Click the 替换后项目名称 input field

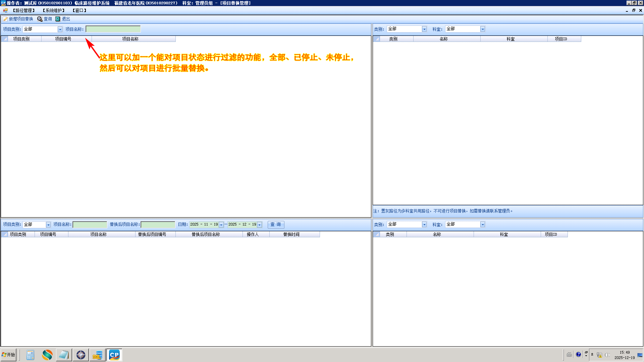click(158, 225)
